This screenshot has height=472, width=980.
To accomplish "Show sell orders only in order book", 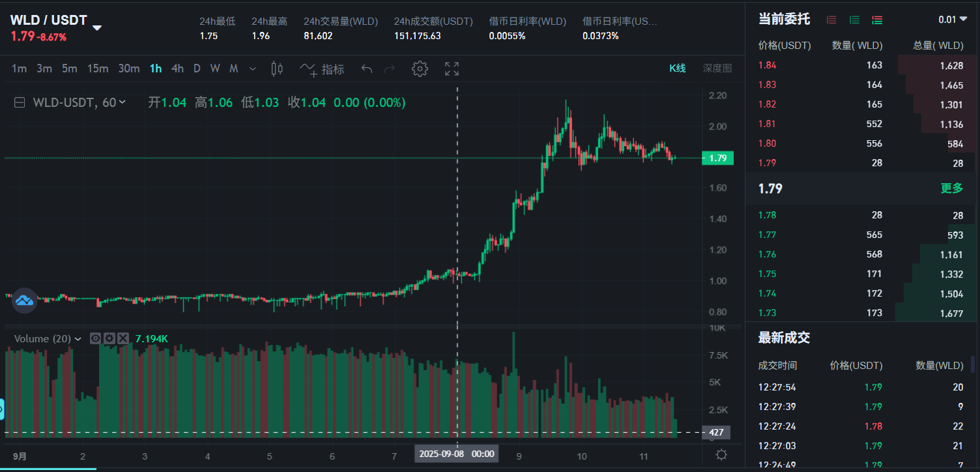I will 831,20.
